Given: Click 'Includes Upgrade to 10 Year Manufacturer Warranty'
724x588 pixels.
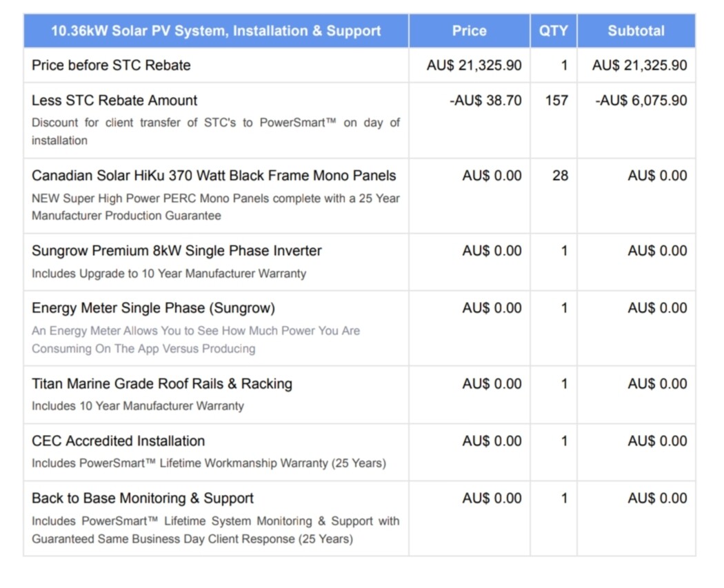Looking at the screenshot, I should [168, 274].
